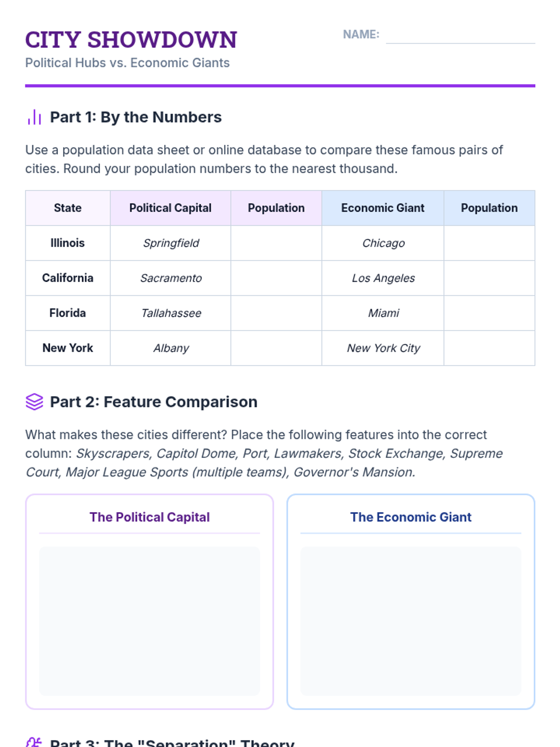560x747 pixels.
Task: Click Chicago's empty population cell
Action: point(489,243)
